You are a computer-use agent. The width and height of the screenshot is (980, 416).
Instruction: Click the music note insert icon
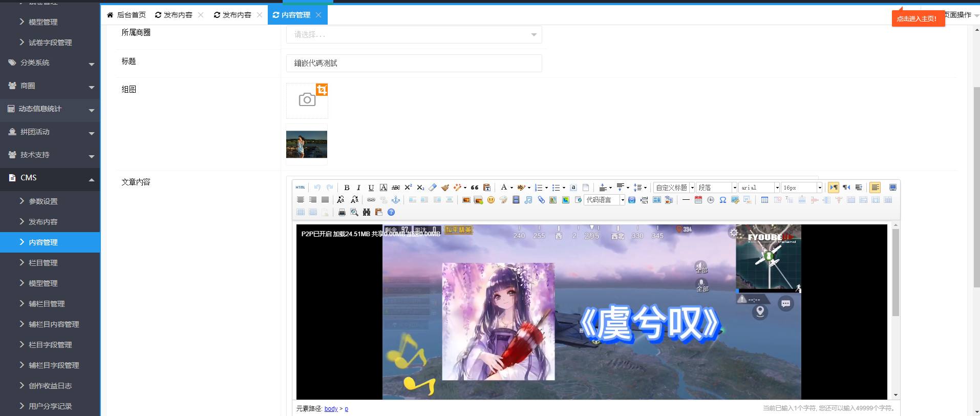click(x=528, y=200)
